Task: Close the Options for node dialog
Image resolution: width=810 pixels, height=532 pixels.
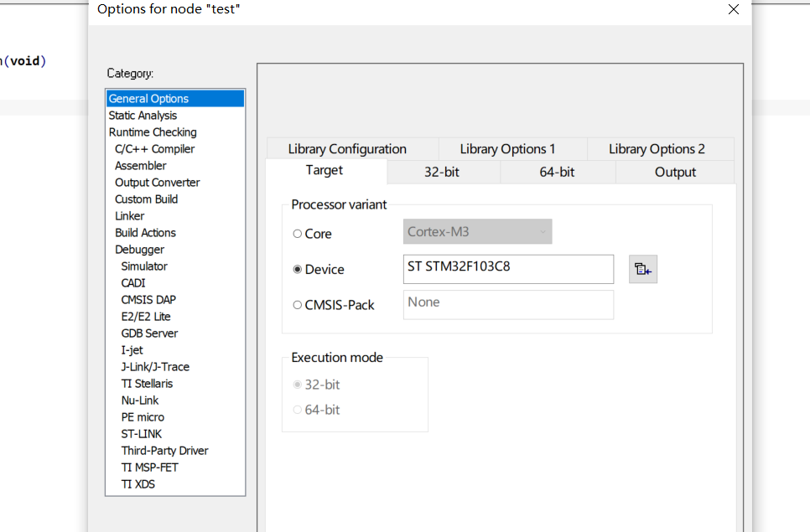Action: [x=733, y=9]
